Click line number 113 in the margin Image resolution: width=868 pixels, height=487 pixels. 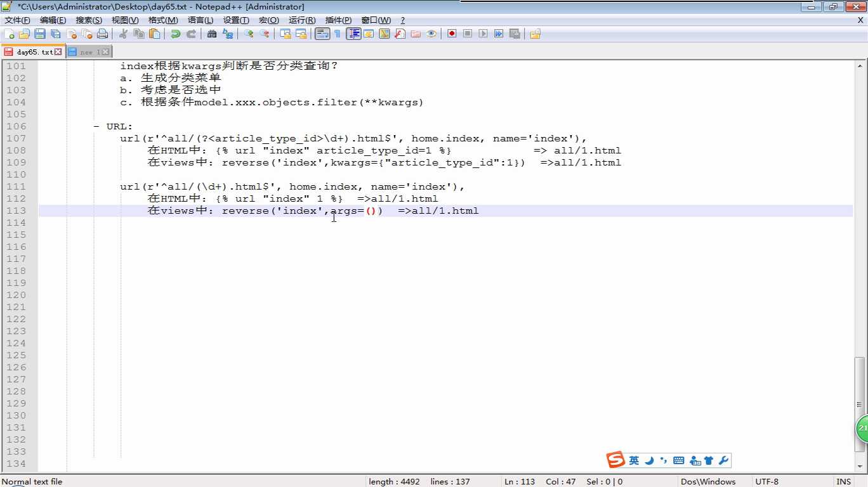pyautogui.click(x=16, y=211)
